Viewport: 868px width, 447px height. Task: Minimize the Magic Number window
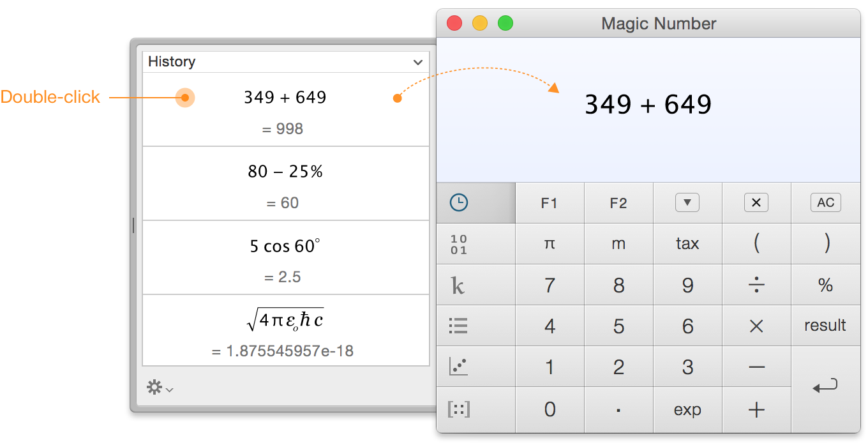[x=480, y=24]
